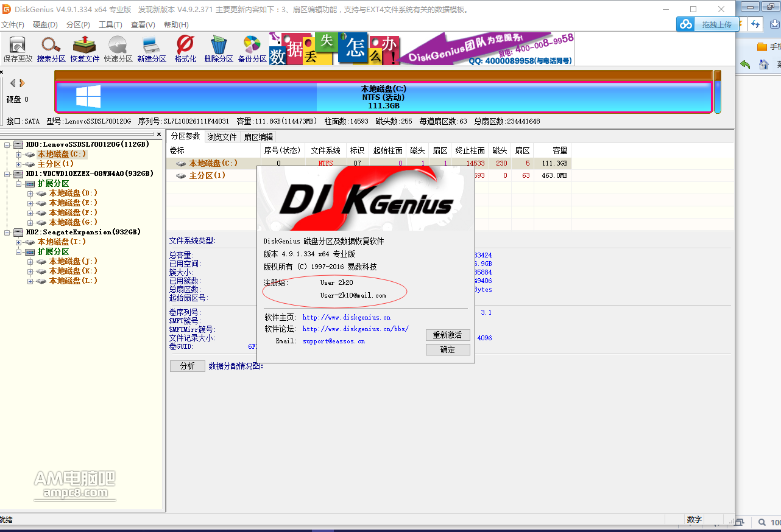The width and height of the screenshot is (781, 532).
Task: Open the diskgenius.cn/bbs/ forum link
Action: 356,329
